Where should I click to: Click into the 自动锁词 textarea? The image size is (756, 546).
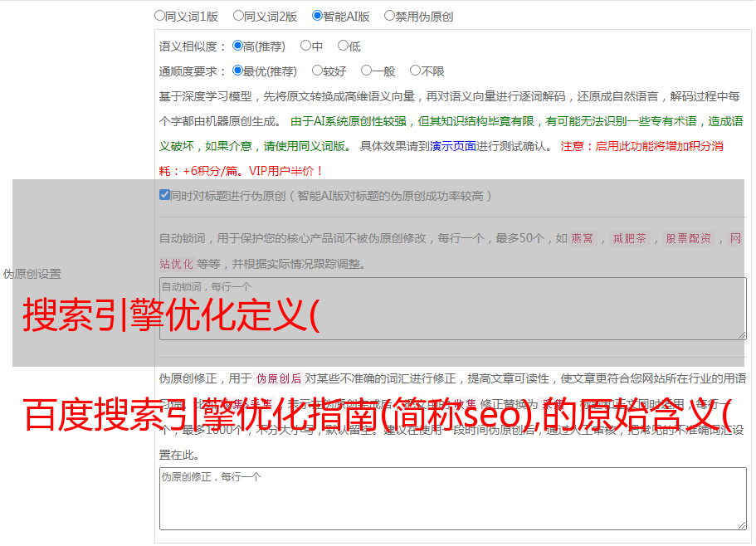click(x=453, y=309)
